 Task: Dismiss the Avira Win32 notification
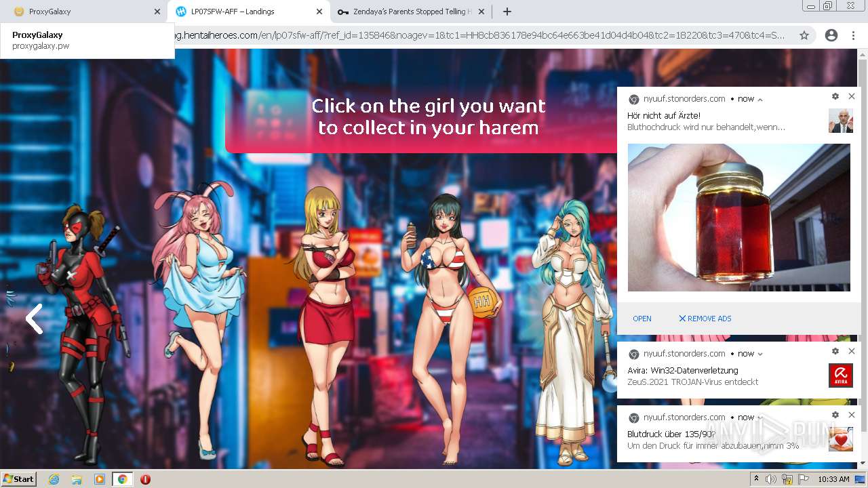point(852,351)
